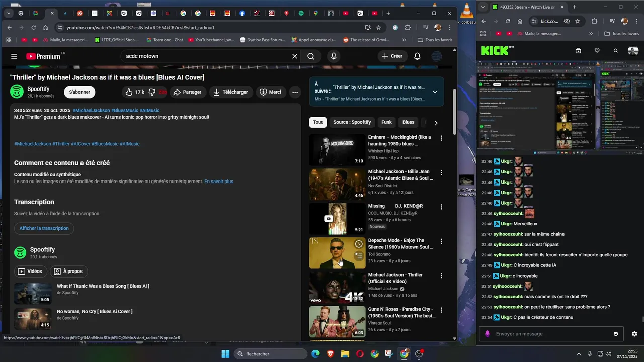Open the Kick heart favorites icon
Image resolution: width=644 pixels, height=362 pixels.
point(597,51)
